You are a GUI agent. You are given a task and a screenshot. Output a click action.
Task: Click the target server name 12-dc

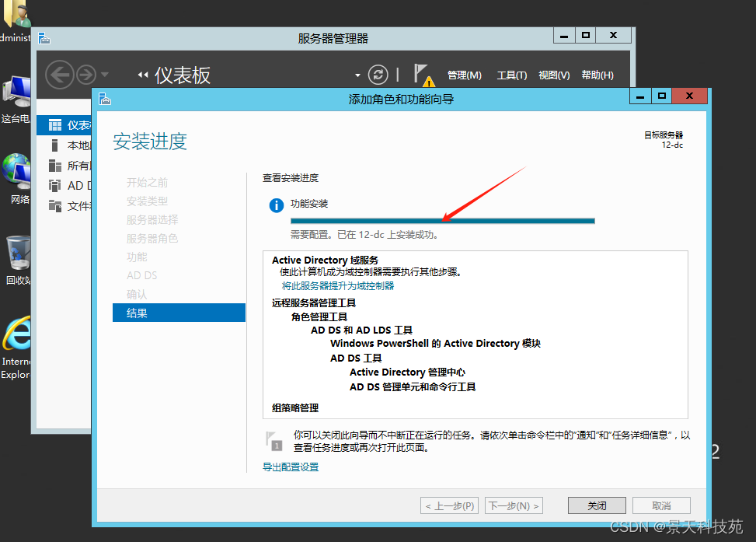[x=672, y=145]
